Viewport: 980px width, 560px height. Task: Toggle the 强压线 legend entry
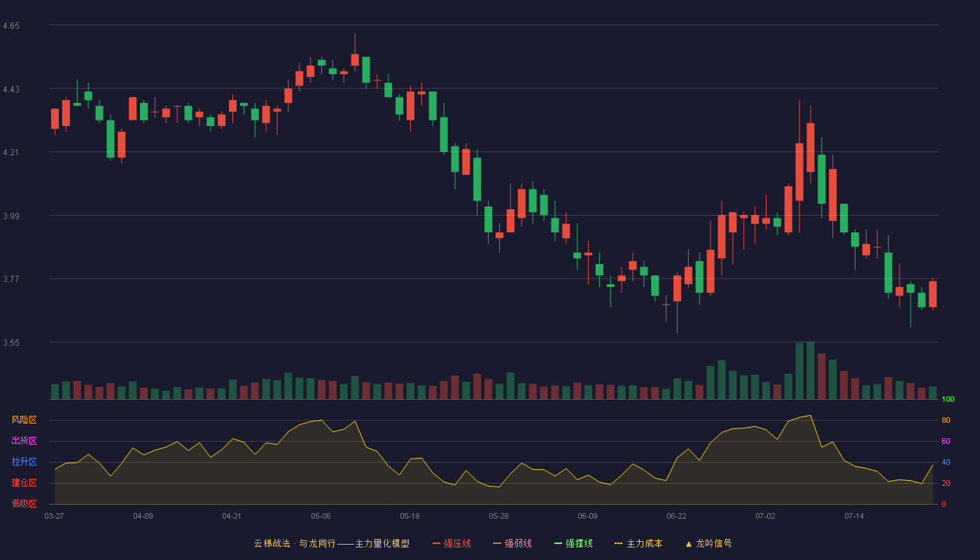click(451, 543)
